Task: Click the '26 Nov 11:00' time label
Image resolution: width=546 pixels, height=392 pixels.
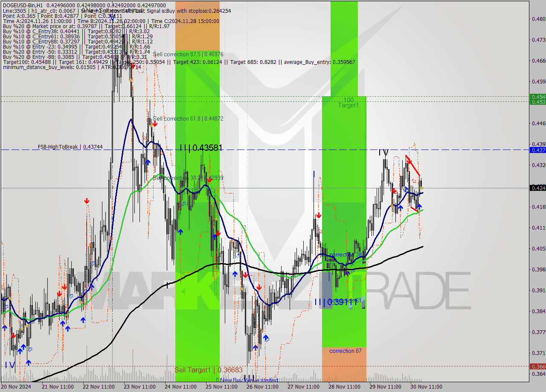Action: 262,387
